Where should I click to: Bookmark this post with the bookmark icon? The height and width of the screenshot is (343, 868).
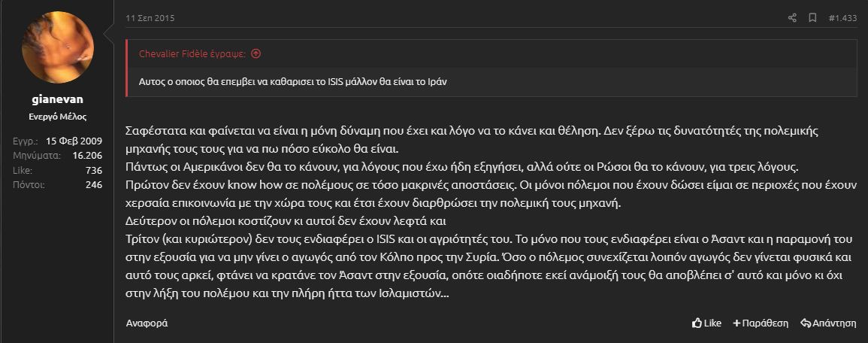812,18
